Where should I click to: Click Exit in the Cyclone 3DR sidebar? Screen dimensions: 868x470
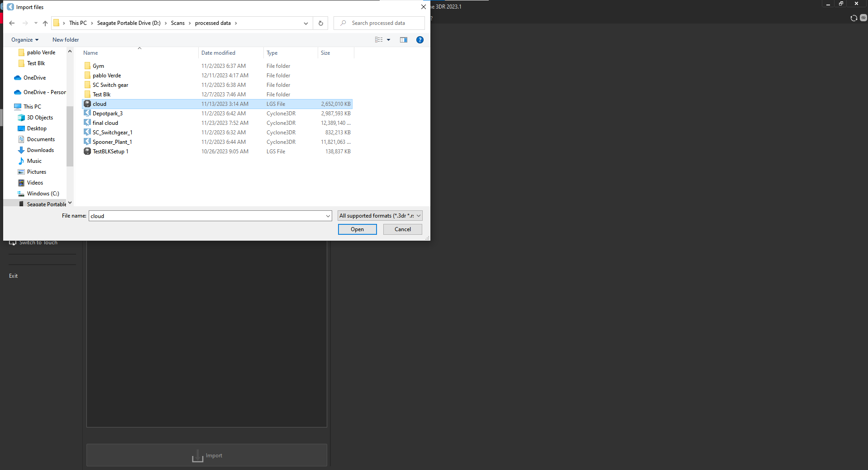click(x=14, y=276)
